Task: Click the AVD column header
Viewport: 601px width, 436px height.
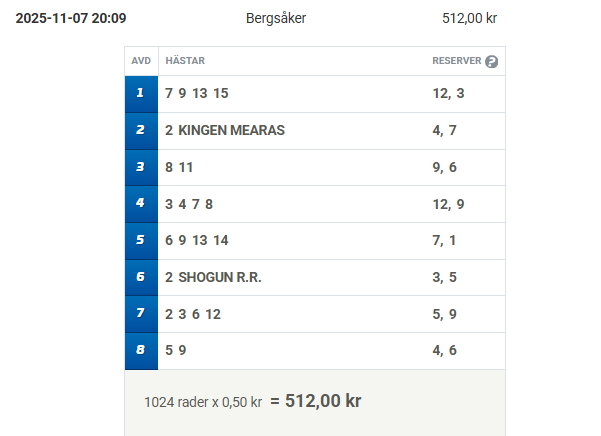Action: (141, 61)
